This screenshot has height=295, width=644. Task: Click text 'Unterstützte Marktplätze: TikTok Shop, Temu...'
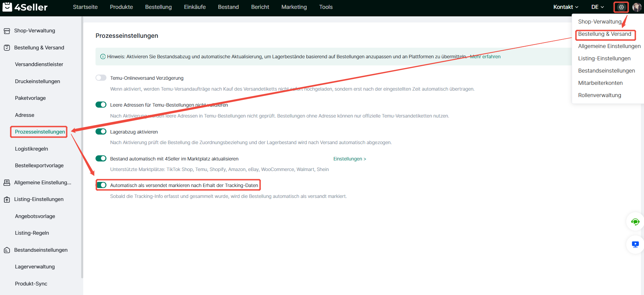219,169
